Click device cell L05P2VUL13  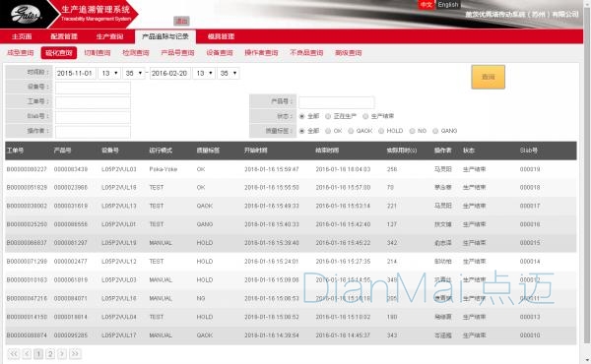[119, 206]
